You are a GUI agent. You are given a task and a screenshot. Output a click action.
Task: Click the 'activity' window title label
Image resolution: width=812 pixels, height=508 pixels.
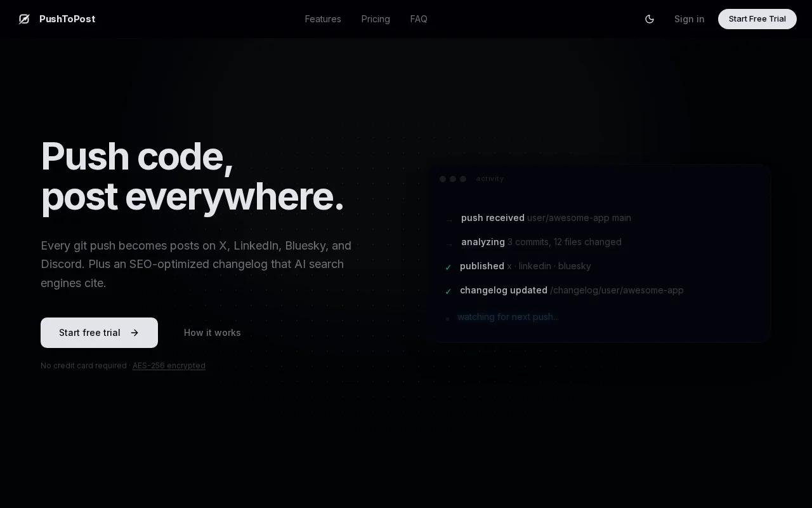(x=490, y=179)
